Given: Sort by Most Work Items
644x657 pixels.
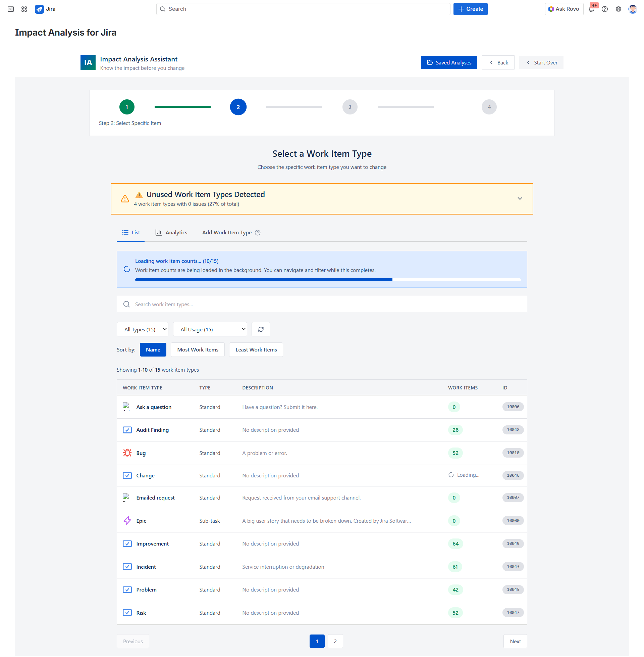Looking at the screenshot, I should coord(198,349).
